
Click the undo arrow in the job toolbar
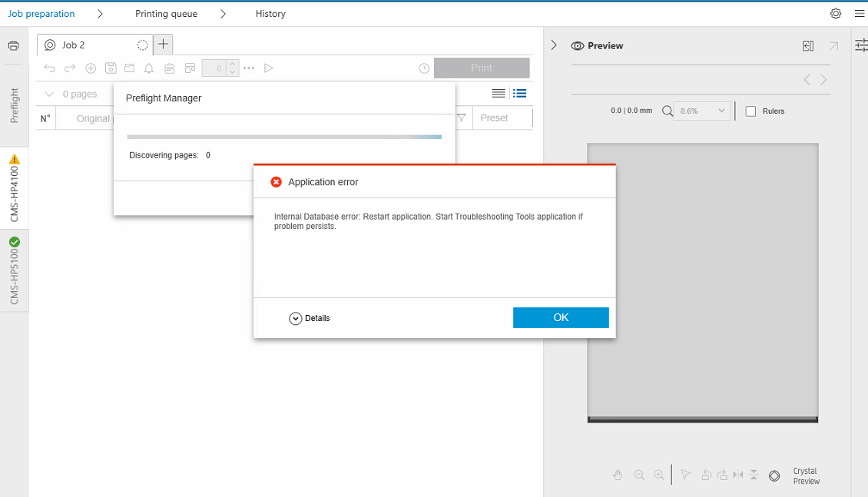[x=49, y=68]
